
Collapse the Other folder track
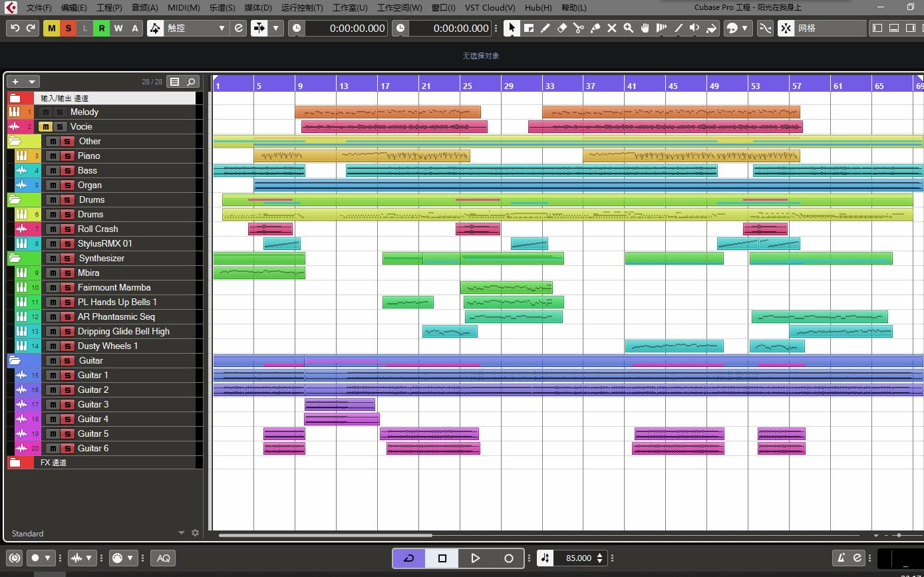coord(15,141)
